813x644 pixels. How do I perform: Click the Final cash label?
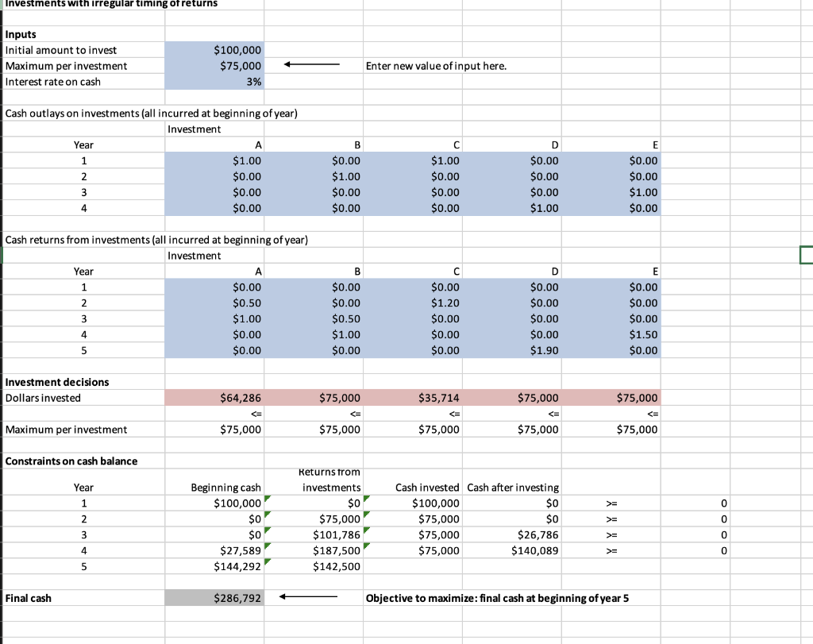pyautogui.click(x=28, y=598)
